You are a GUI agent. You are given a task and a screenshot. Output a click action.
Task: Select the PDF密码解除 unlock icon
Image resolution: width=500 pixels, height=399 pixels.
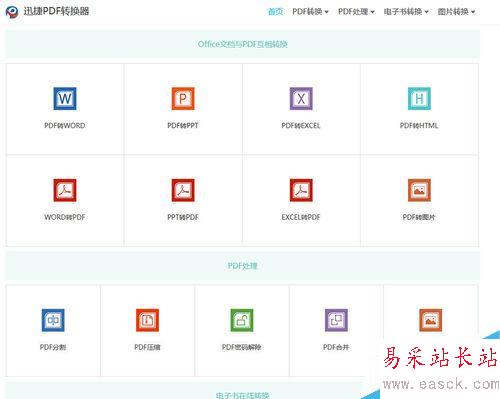[x=242, y=320]
